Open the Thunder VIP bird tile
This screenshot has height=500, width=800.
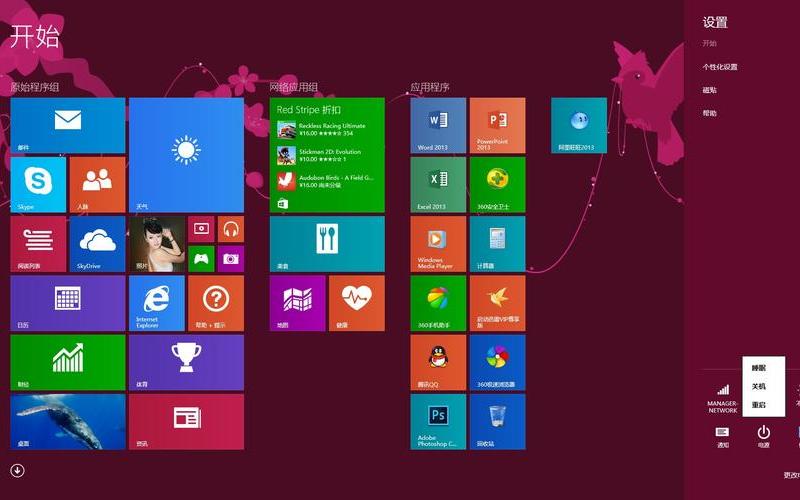tap(497, 303)
